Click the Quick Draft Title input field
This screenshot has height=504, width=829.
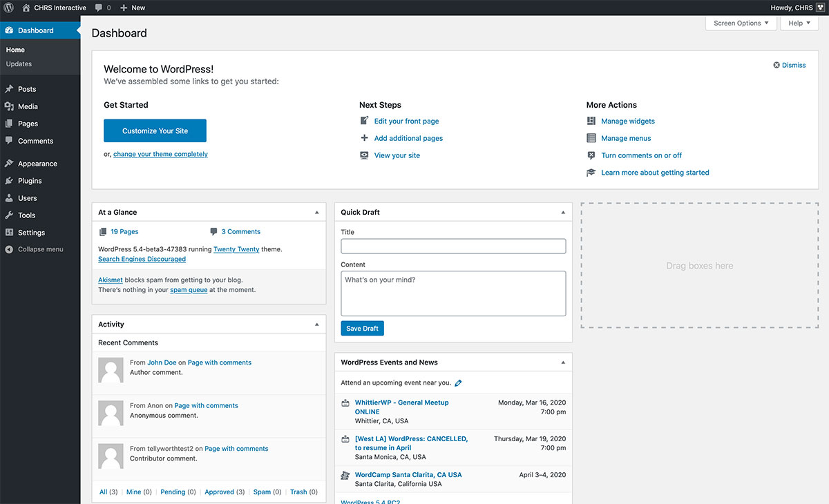pyautogui.click(x=453, y=246)
